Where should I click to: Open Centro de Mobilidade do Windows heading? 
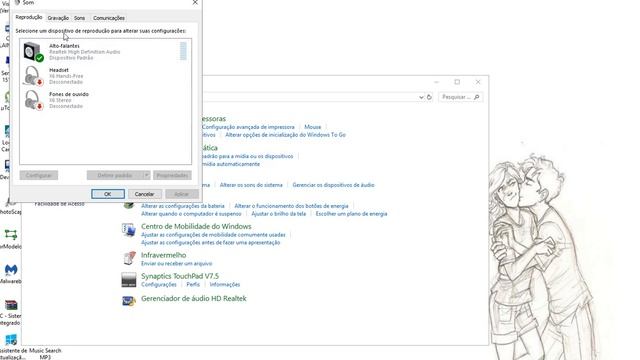pos(196,226)
